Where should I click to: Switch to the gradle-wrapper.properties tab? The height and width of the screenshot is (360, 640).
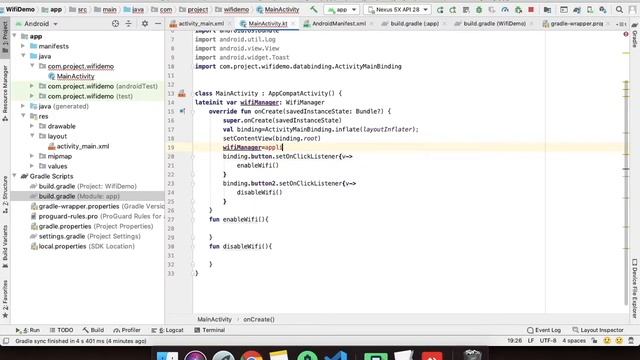576,24
